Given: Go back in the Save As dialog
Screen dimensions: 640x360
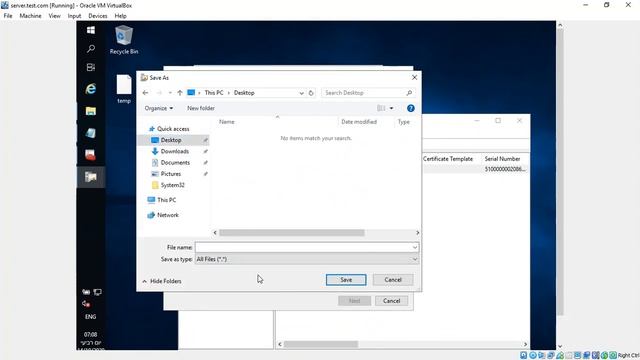Looking at the screenshot, I should click(x=145, y=93).
